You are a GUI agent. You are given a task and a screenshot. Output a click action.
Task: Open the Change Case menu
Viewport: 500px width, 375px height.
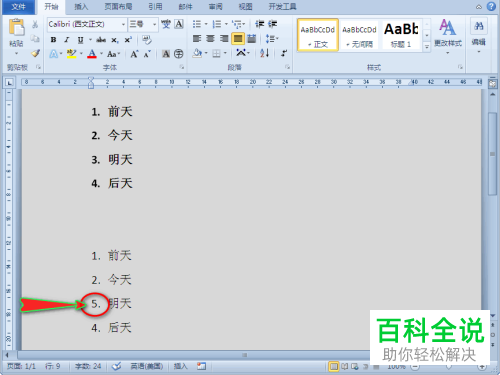113,54
